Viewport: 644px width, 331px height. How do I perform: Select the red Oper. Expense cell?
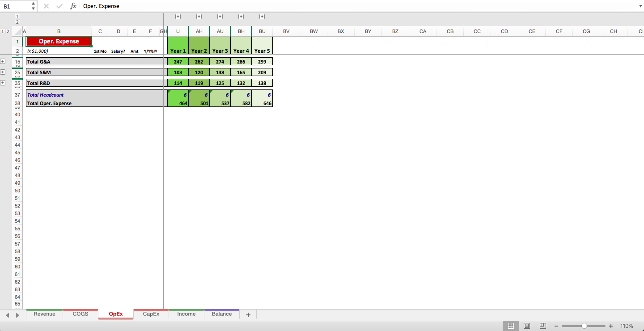point(59,41)
